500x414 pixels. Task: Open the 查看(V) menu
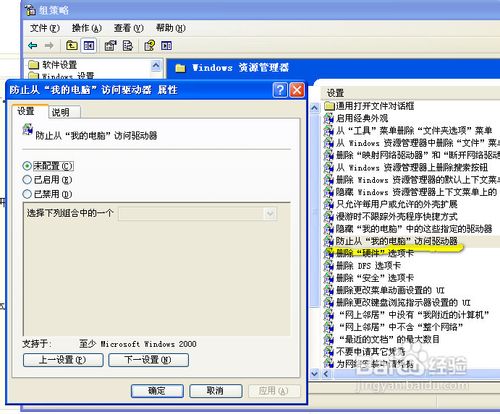(129, 28)
